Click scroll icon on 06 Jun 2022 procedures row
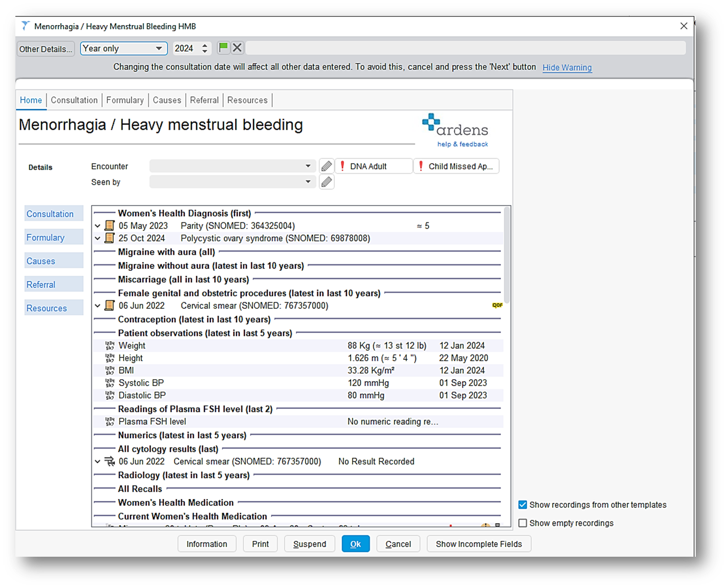The image size is (727, 588). pyautogui.click(x=110, y=306)
